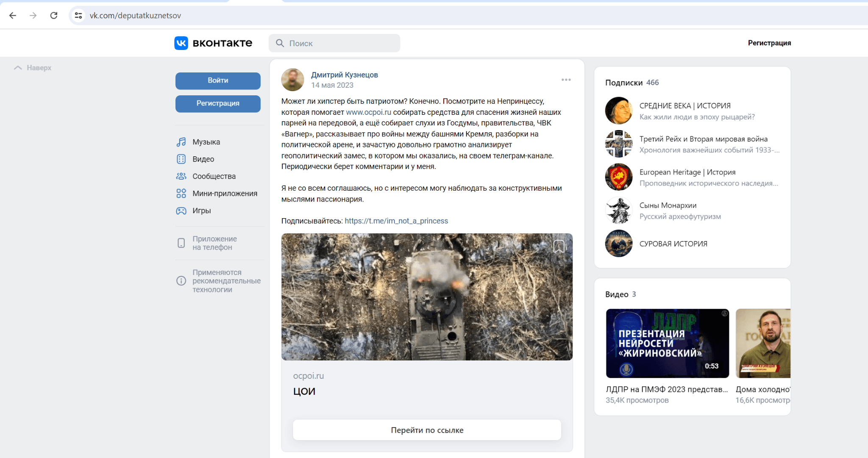
Task: Click the bookmark icon on post image
Action: pos(559,246)
